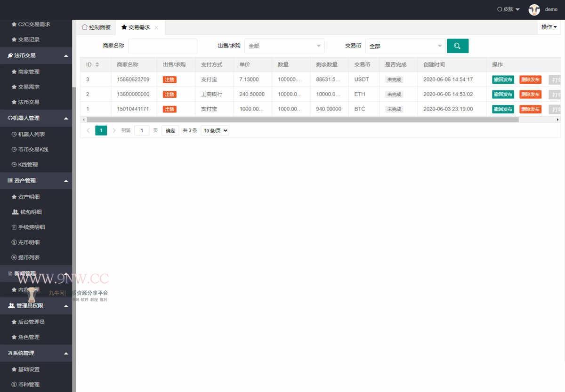565x392 pixels.
Task: Open the 10 条/页 page size selector
Action: pyautogui.click(x=215, y=130)
